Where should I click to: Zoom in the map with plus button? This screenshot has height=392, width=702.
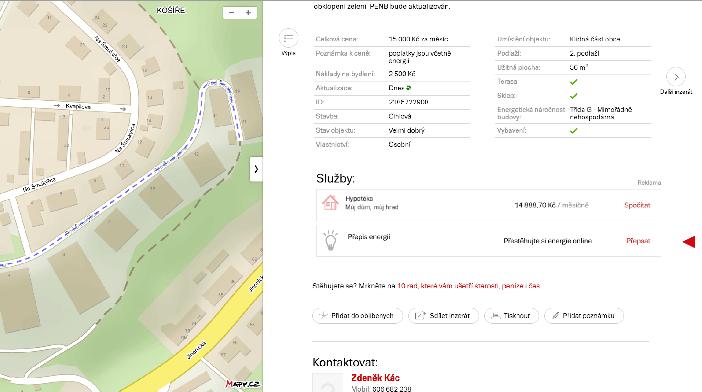click(x=248, y=13)
